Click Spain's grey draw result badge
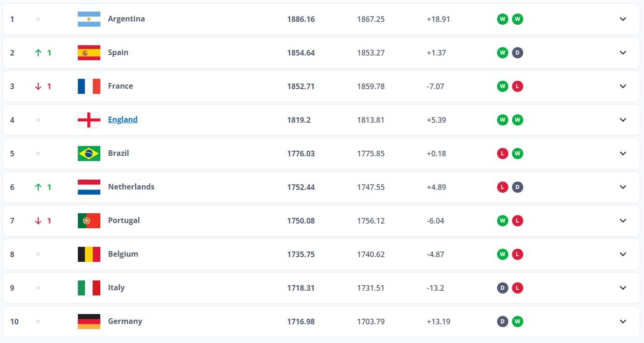This screenshot has width=644, height=343. [517, 53]
